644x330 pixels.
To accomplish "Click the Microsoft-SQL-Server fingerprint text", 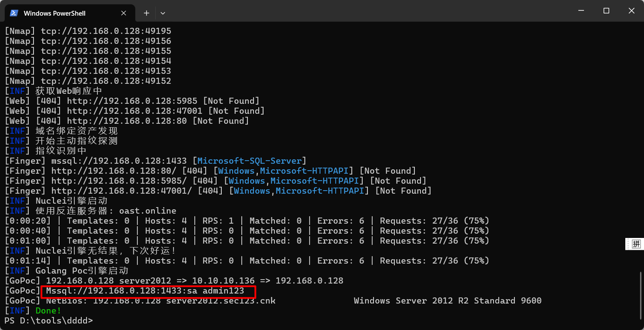I will tap(250, 161).
